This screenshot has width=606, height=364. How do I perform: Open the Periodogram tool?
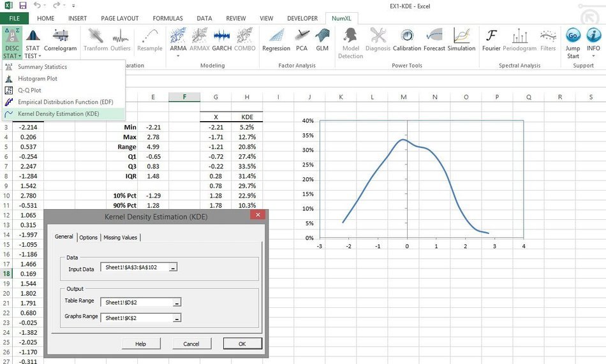click(519, 40)
